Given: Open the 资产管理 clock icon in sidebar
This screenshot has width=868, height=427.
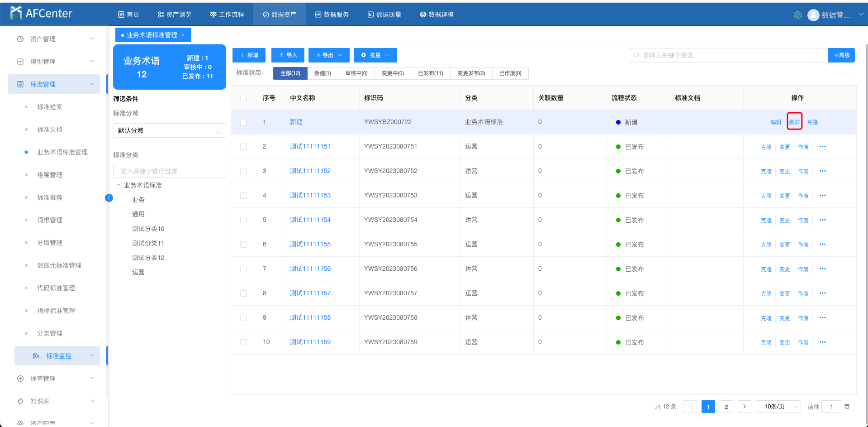Looking at the screenshot, I should click(x=20, y=39).
